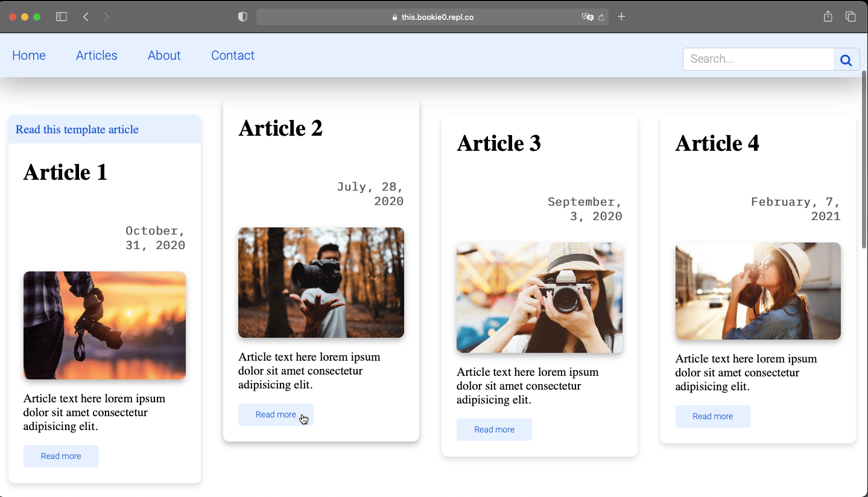Click Read more on Article 2
Image resolution: width=868 pixels, height=497 pixels.
(x=276, y=414)
